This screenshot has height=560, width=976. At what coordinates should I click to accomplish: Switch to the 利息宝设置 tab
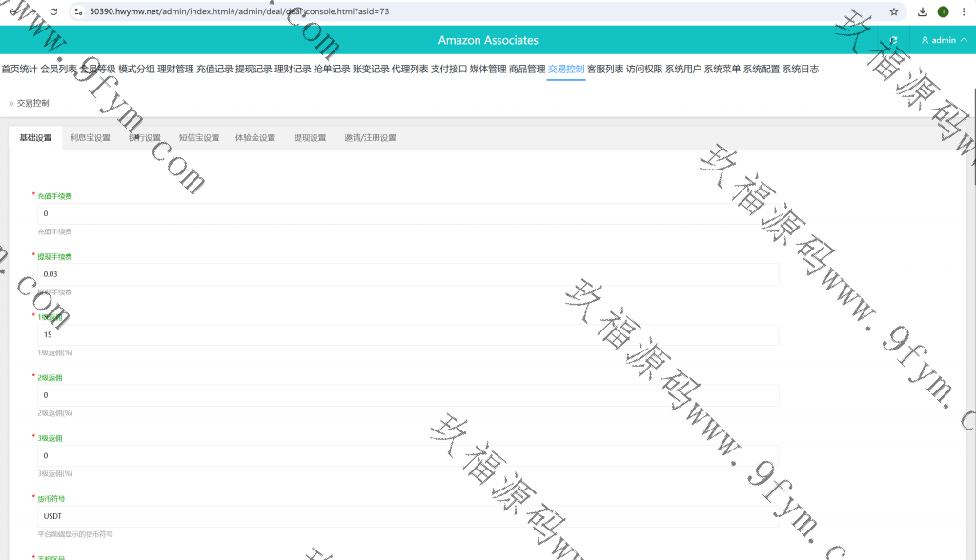click(x=90, y=137)
